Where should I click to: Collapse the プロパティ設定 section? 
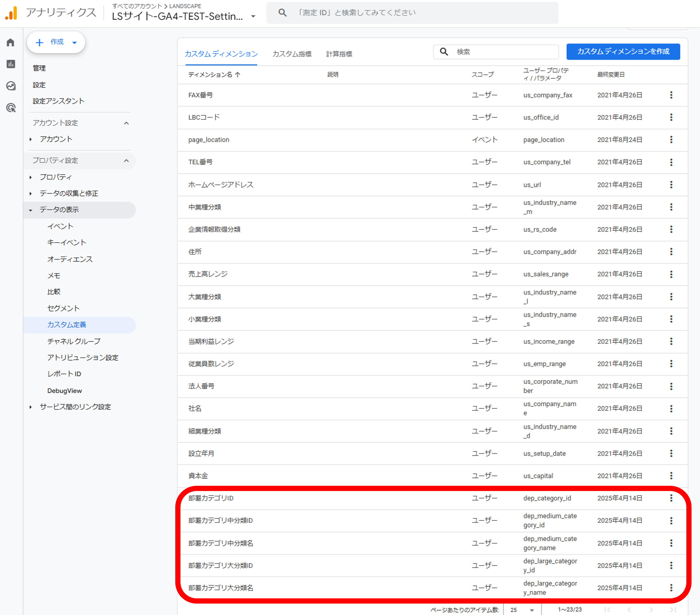tap(126, 161)
